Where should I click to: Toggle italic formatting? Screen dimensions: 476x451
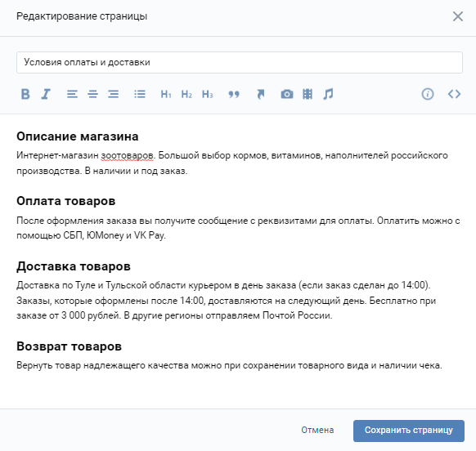[46, 94]
